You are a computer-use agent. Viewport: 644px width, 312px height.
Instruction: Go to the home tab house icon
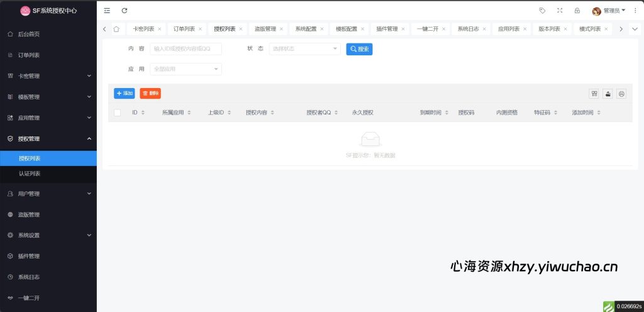point(116,29)
